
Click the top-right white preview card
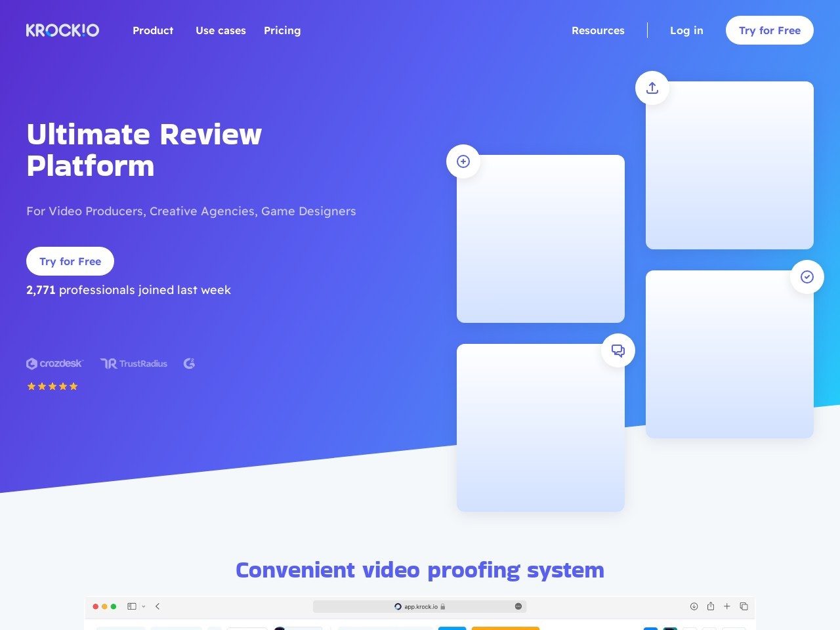tap(730, 165)
